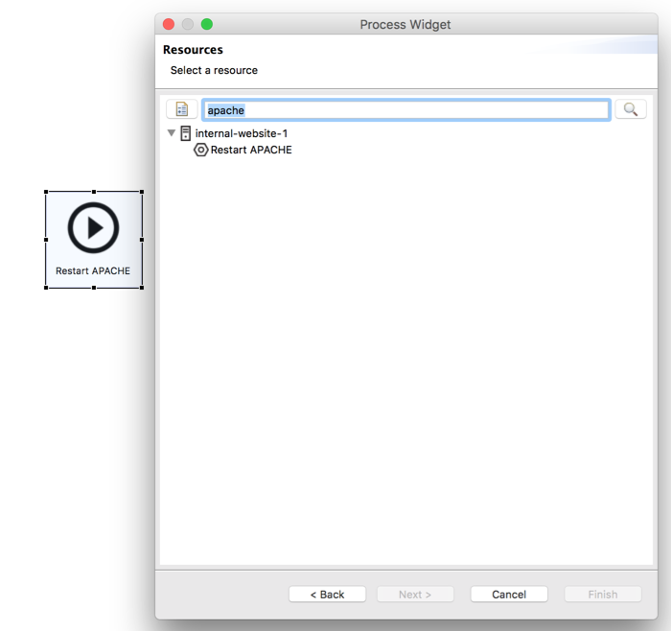Click the Finish button
Image resolution: width=672 pixels, height=631 pixels.
[602, 595]
